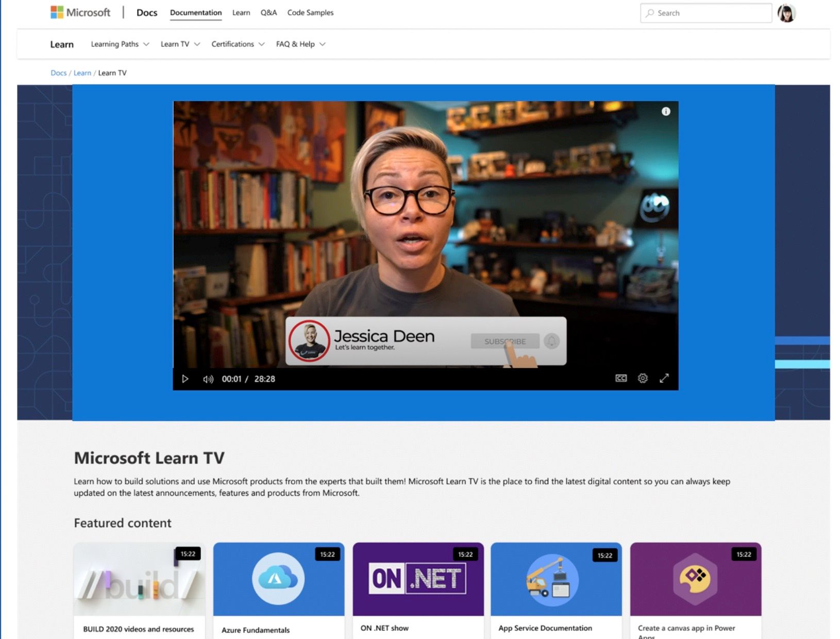Play the Jessica Deen video
840x639 pixels.
(x=185, y=379)
